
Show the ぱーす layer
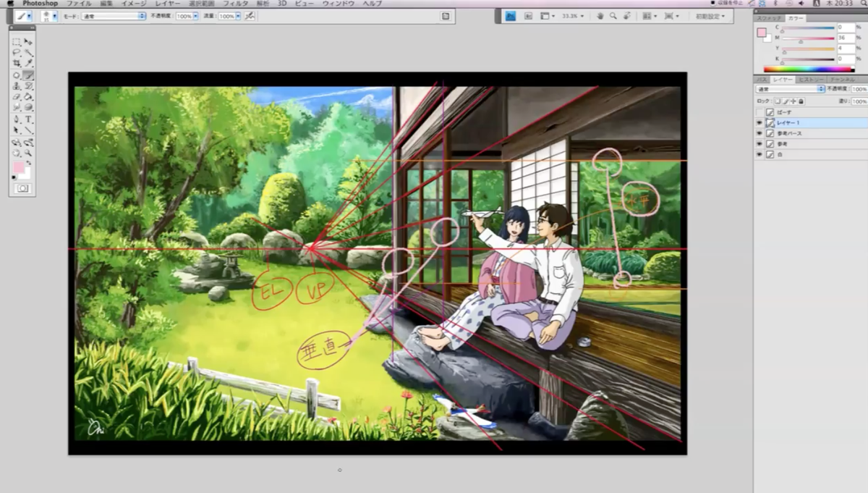pyautogui.click(x=759, y=112)
